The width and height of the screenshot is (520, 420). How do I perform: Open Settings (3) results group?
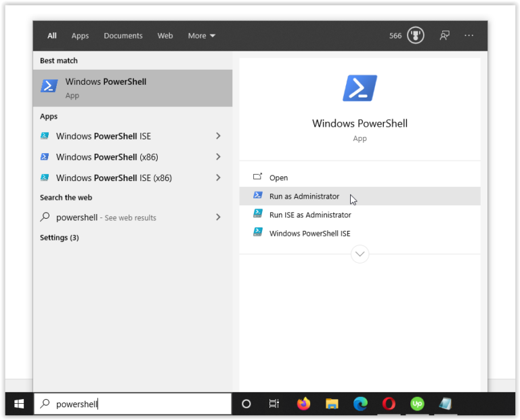coord(60,238)
